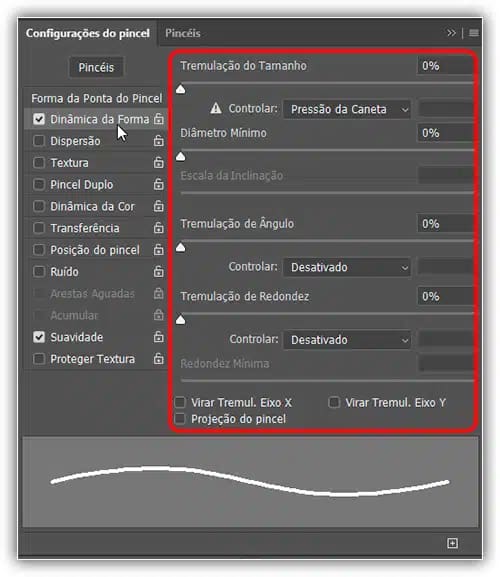Image resolution: width=500 pixels, height=577 pixels.
Task: Toggle lock icon for Transferência
Action: tap(159, 228)
